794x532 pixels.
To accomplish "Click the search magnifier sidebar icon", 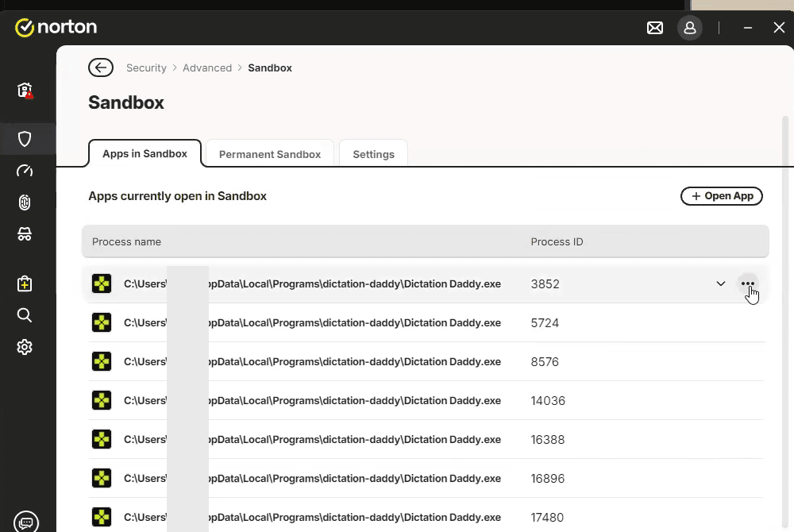I will (25, 315).
